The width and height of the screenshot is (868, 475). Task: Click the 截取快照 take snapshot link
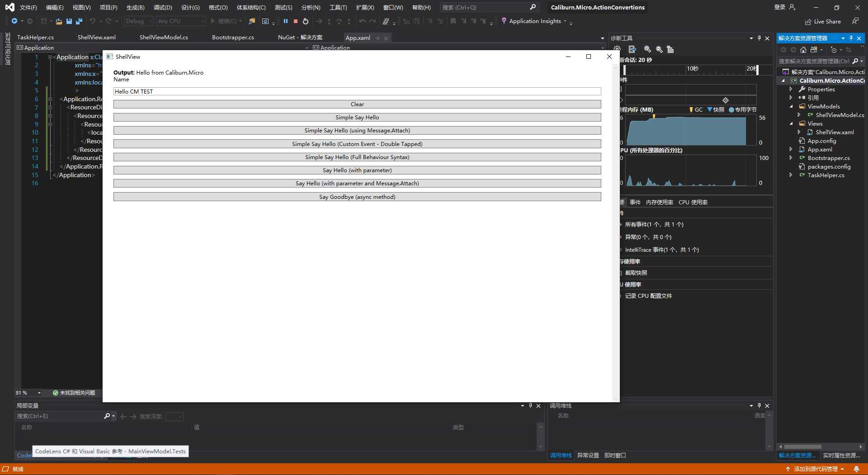(636, 273)
